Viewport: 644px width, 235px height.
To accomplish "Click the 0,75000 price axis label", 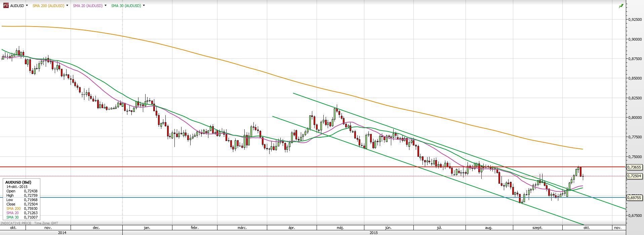I will [635, 157].
